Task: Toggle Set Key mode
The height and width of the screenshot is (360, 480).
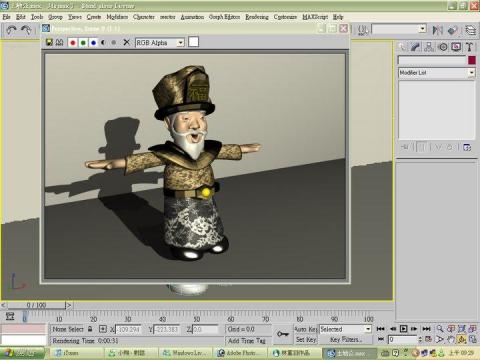Action: [306, 339]
